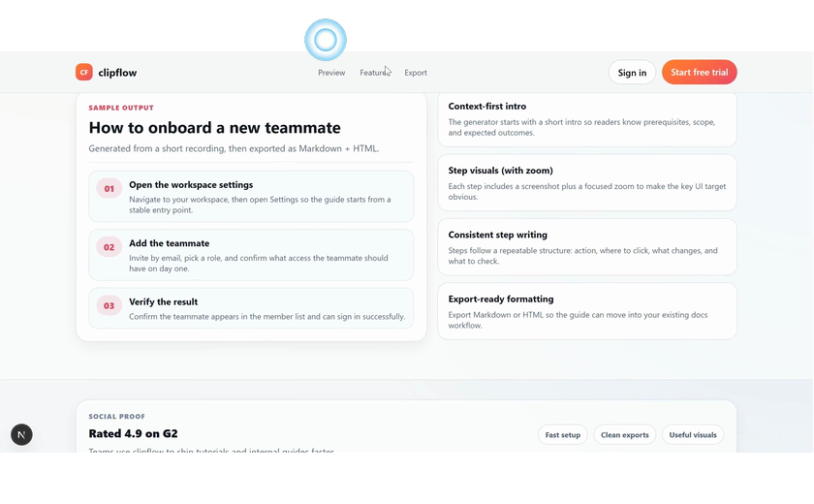Click the 01 step number badge
814x504 pixels.
(x=109, y=188)
